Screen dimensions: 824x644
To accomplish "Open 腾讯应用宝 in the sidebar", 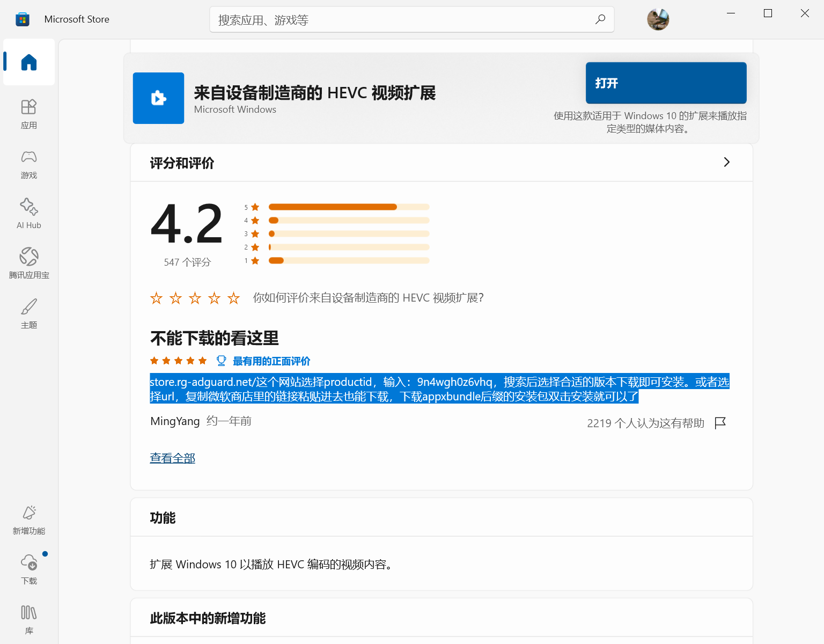I will (x=29, y=263).
